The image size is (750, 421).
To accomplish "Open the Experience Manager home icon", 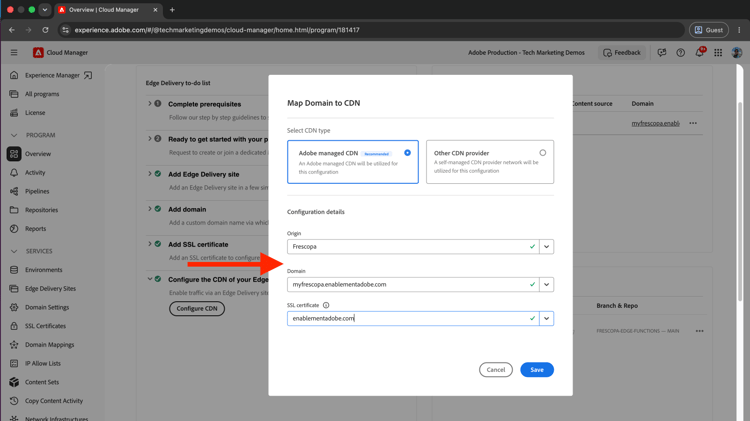I will click(x=14, y=75).
